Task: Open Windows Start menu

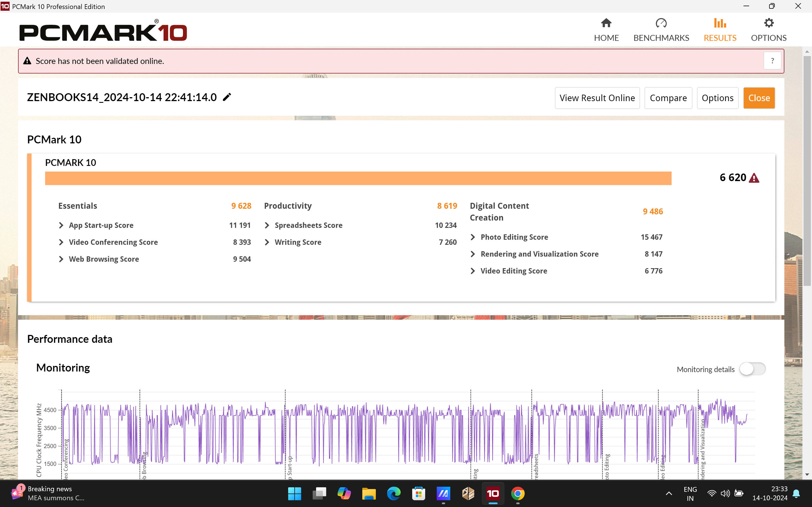Action: pos(294,493)
